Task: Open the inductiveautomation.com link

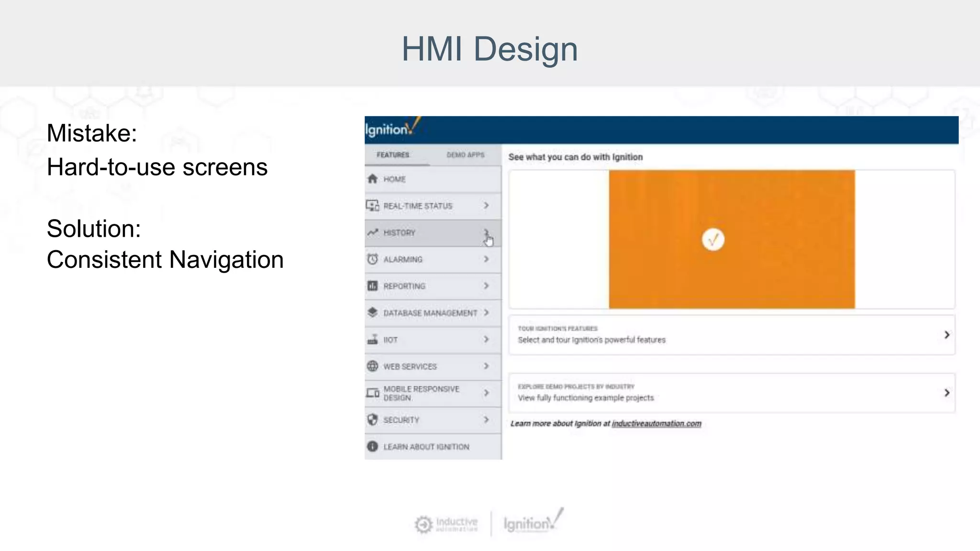Action: coord(657,424)
